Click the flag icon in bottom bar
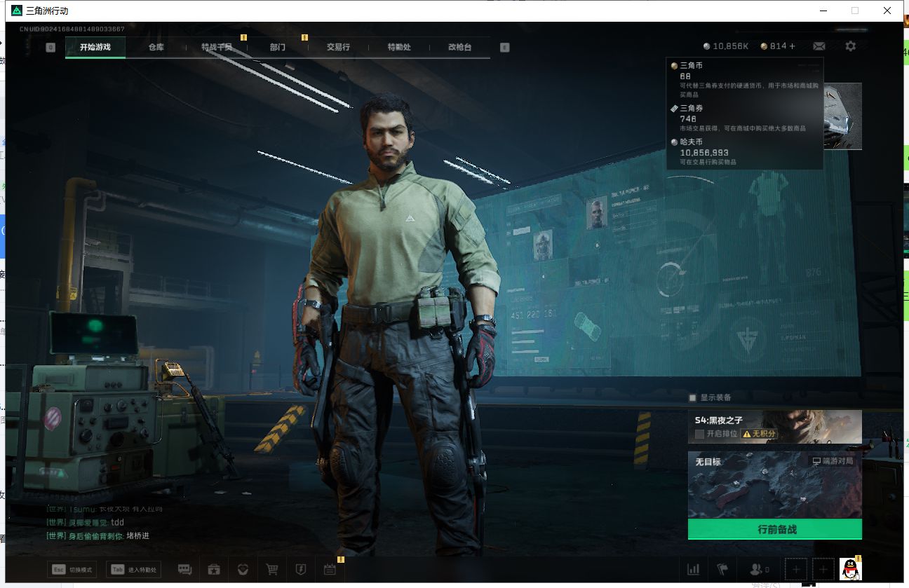Image resolution: width=909 pixels, height=588 pixels. point(722,570)
